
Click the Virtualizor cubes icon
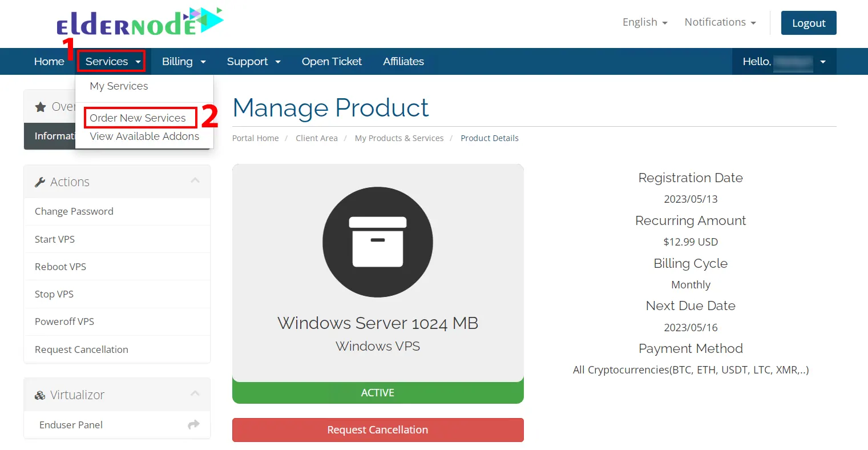tap(40, 395)
